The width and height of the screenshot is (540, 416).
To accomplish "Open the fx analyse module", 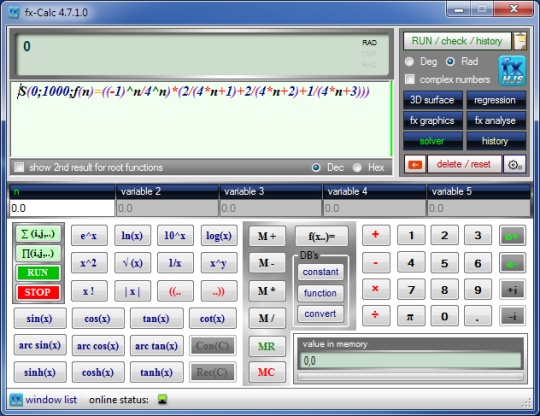I will tap(496, 121).
